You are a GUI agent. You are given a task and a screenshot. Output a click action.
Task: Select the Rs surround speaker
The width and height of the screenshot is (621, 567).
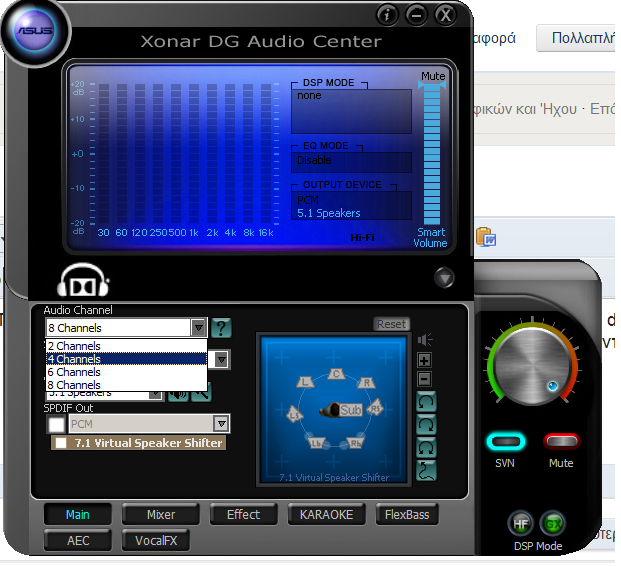tap(375, 408)
